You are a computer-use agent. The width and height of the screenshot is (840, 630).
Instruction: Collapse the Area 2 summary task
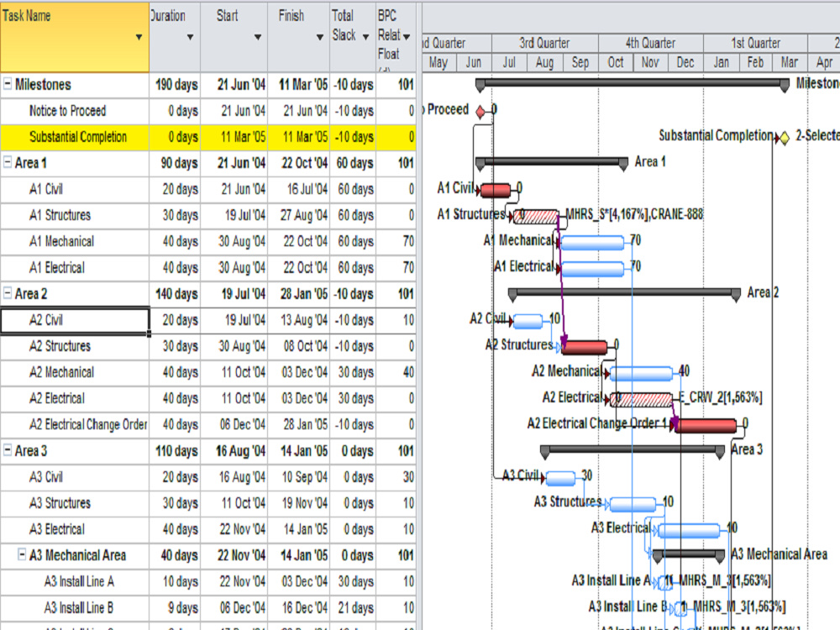8,293
